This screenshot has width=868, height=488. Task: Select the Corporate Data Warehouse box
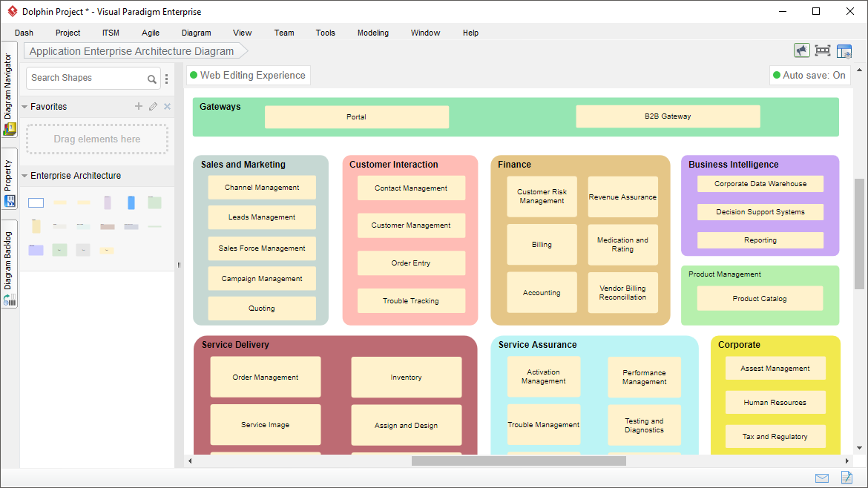click(x=760, y=184)
